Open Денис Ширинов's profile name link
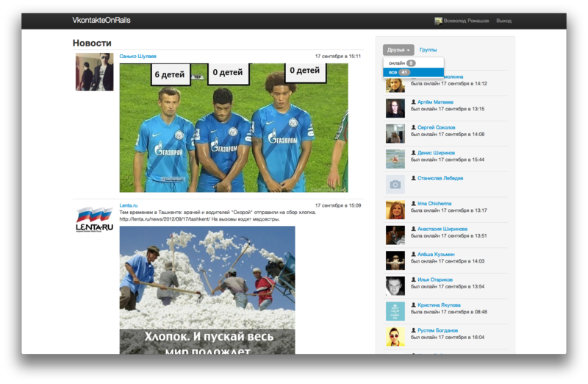 click(436, 153)
